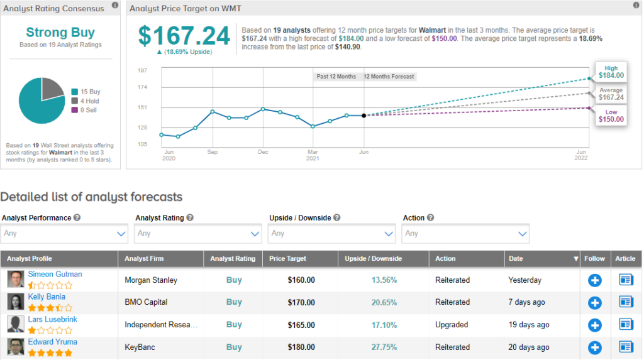The image size is (644, 360).
Task: Click the Strong Buy consensus heading
Action: (60, 32)
